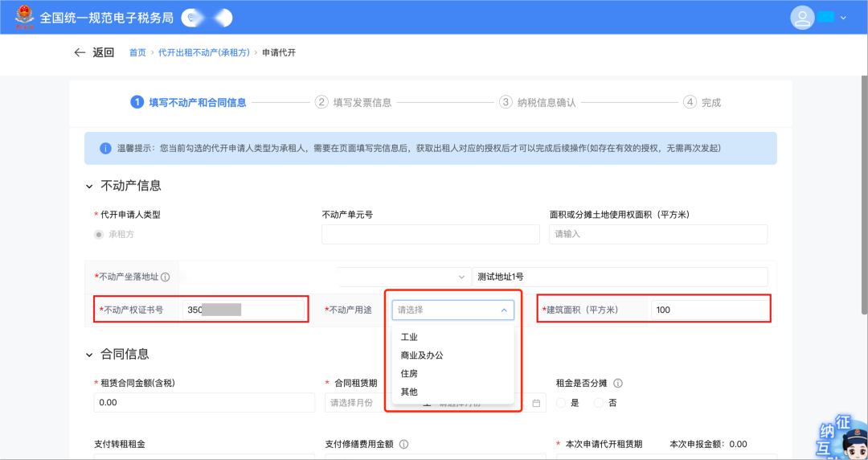The height and width of the screenshot is (460, 868).
Task: Open the address region dropdown
Action: pos(403,277)
